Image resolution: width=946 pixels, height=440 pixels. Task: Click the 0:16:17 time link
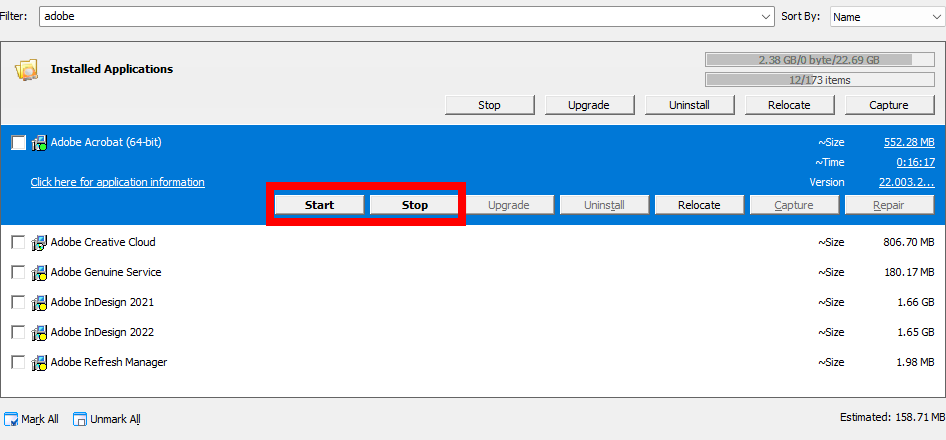(915, 162)
